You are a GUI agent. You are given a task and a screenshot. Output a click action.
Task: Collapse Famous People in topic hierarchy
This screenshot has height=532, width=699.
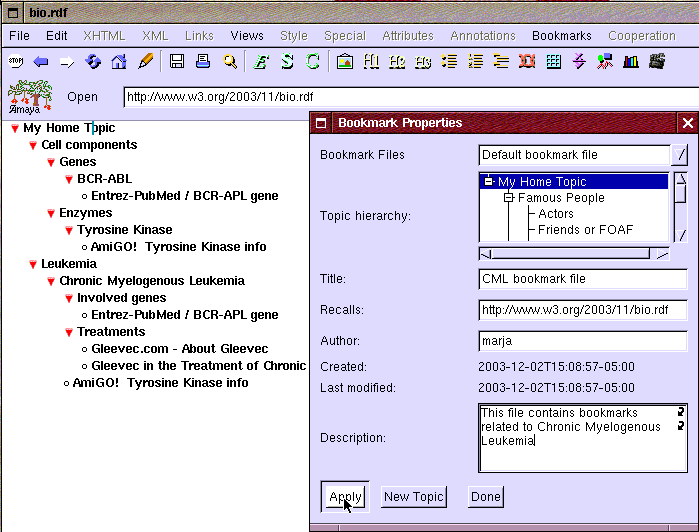coord(509,198)
